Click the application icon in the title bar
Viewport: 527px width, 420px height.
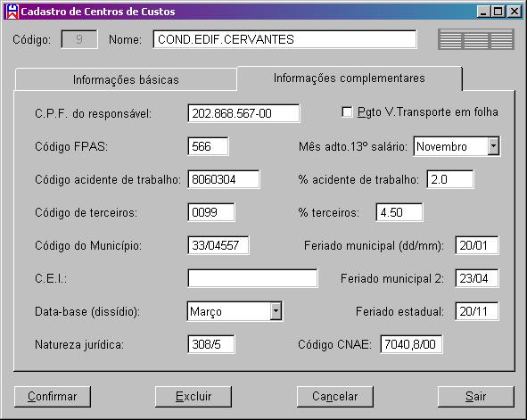point(12,12)
